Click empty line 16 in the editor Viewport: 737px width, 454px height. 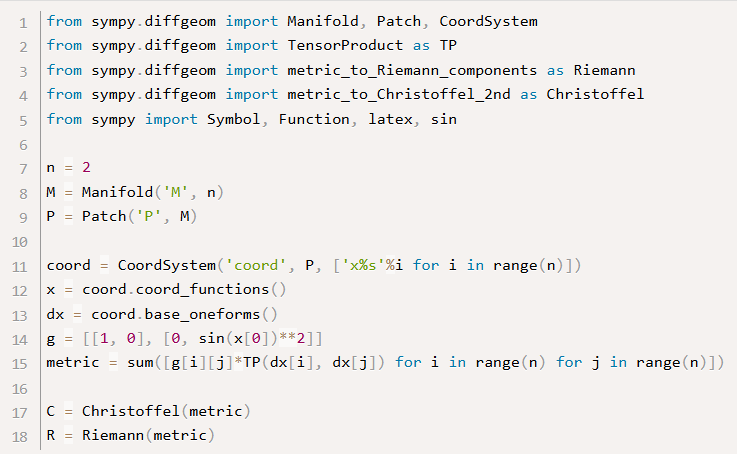click(x=385, y=389)
